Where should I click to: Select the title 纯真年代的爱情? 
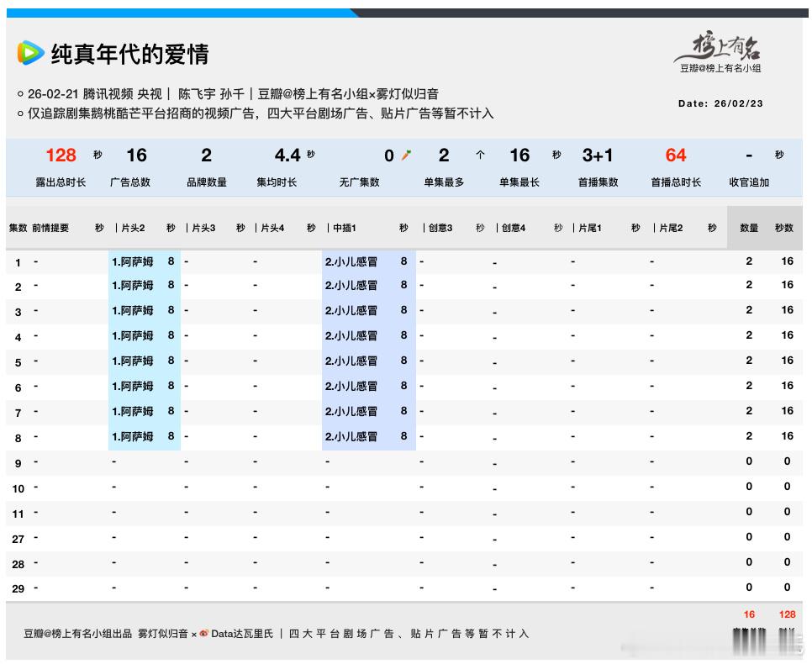point(130,54)
